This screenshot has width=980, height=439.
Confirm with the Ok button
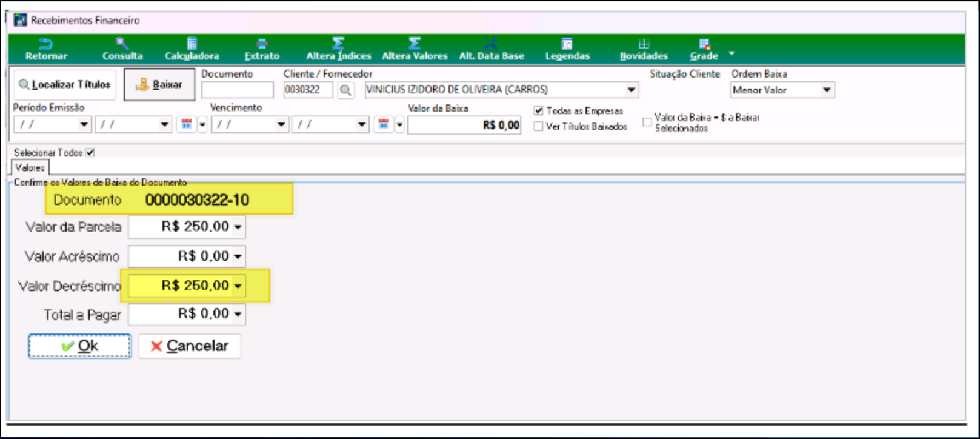[x=79, y=346]
